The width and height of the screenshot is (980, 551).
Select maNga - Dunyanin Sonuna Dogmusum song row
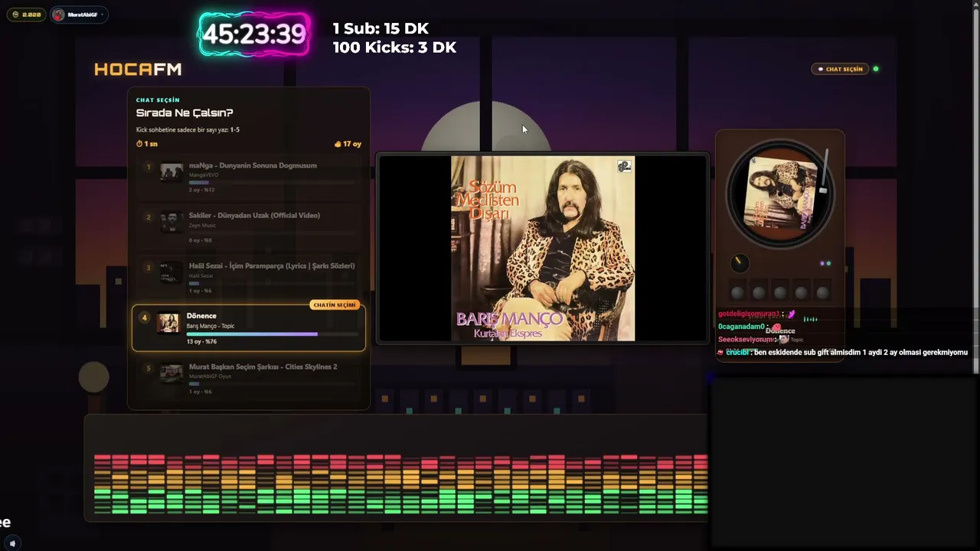pos(249,177)
